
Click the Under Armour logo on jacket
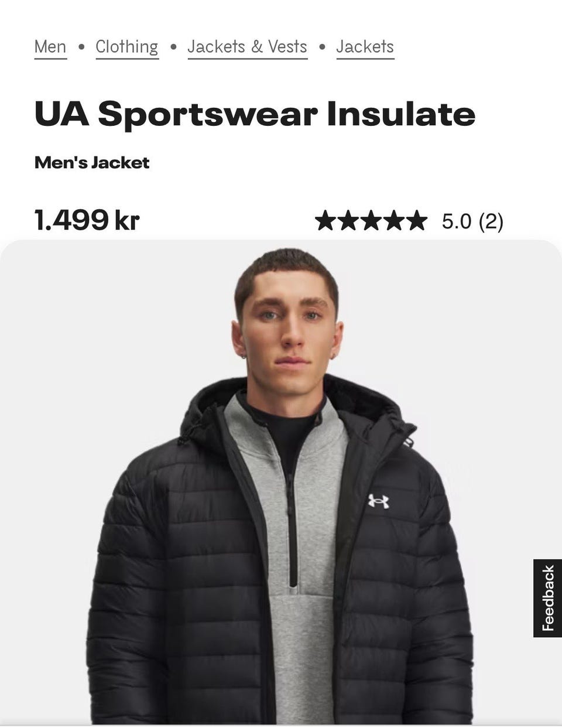(x=378, y=501)
